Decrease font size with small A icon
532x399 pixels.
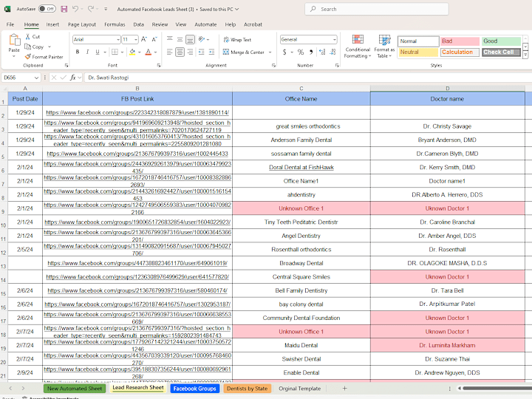pos(154,39)
